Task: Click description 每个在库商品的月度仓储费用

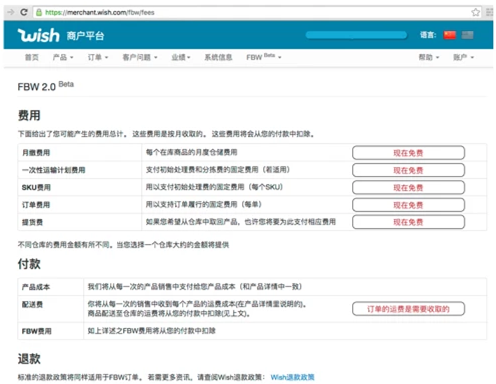Action: 191,152
